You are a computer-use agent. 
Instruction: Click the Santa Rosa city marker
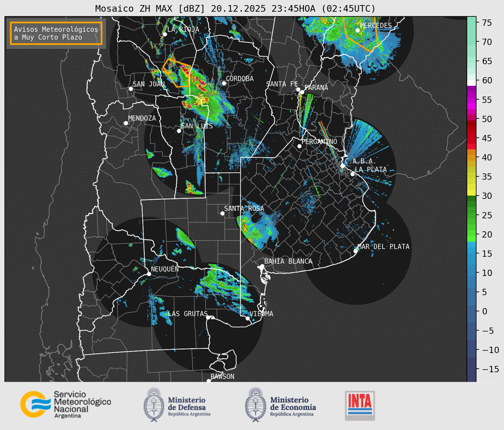point(222,213)
